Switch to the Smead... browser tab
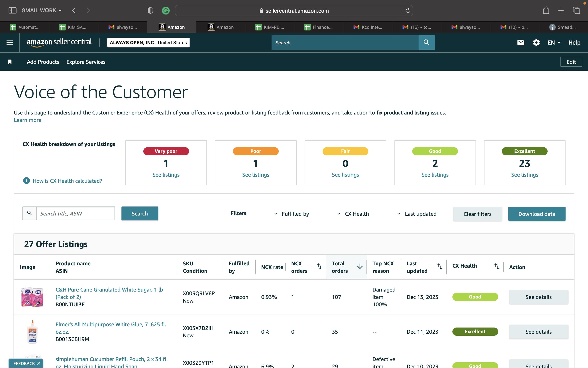The image size is (588, 368). 563,27
